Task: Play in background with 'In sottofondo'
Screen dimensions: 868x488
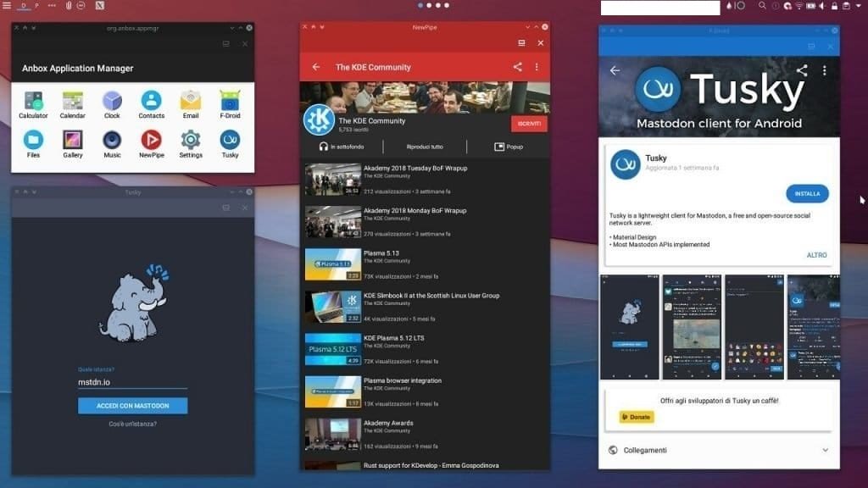Action: 342,147
